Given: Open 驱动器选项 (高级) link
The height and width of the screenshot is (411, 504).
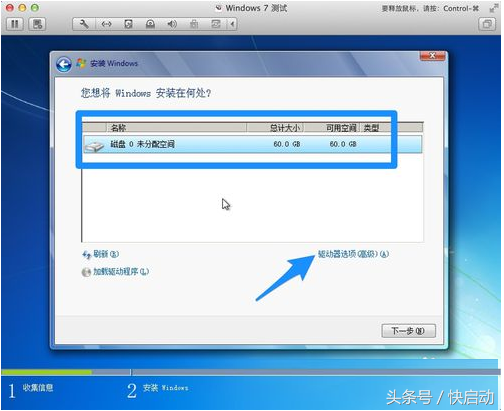Looking at the screenshot, I should pyautogui.click(x=353, y=254).
